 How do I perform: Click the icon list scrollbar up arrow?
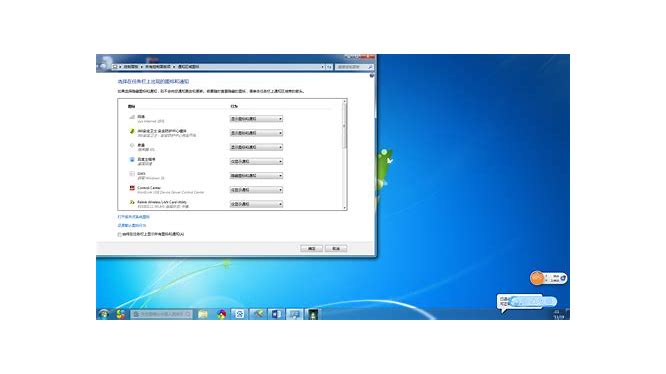tap(344, 101)
